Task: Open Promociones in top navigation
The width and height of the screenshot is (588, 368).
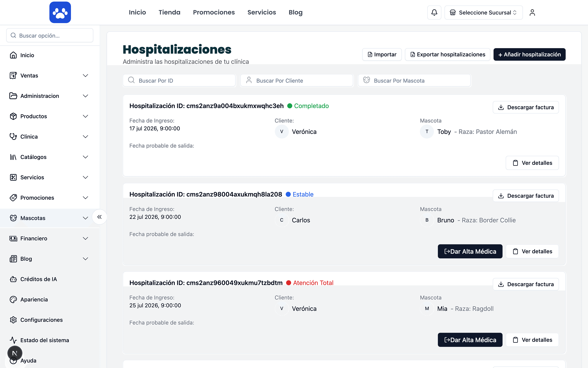Action: (x=214, y=12)
